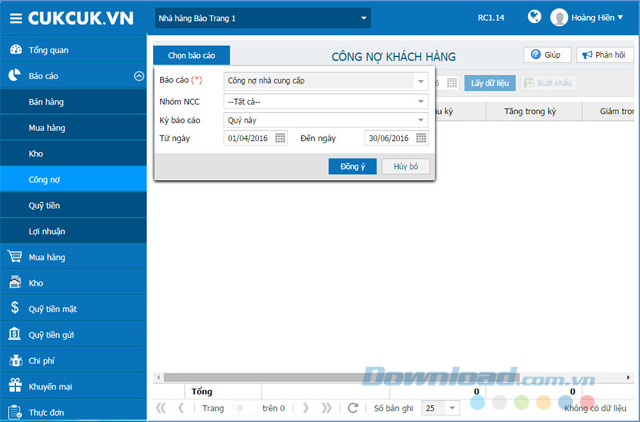
Task: Open the Kỳ báo cáo dropdown
Action: (420, 120)
